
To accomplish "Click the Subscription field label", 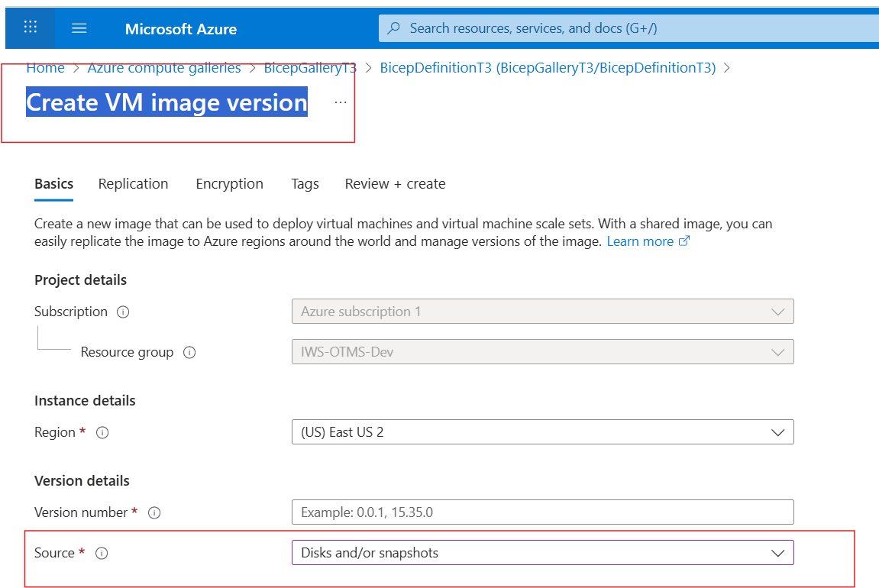I will pos(70,312).
